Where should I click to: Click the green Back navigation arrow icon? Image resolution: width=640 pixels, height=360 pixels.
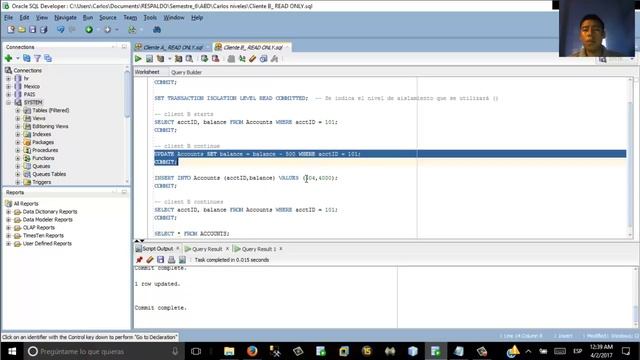click(x=89, y=29)
